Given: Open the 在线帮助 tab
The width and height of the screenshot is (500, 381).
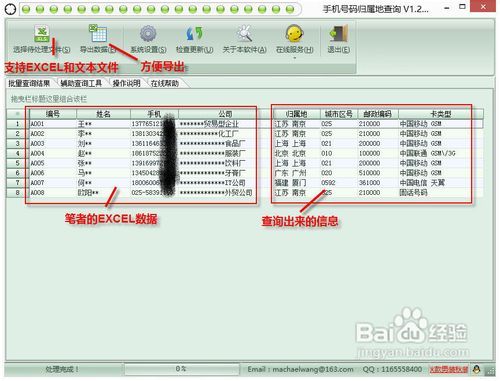Looking at the screenshot, I should pos(165,83).
